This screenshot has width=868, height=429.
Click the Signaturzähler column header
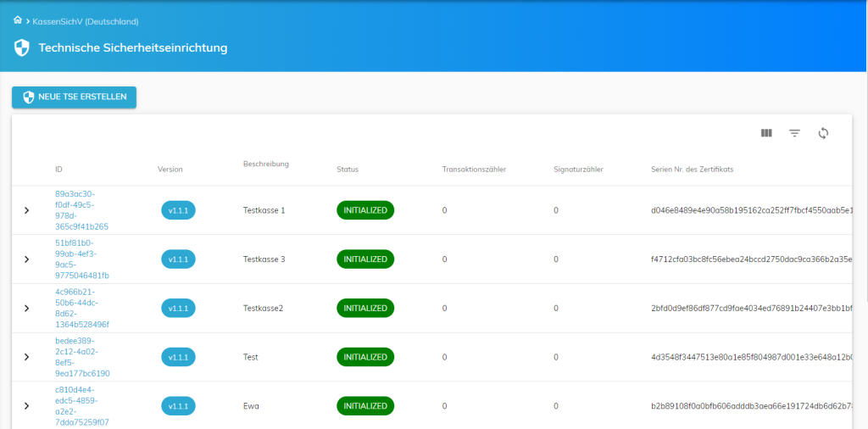578,169
